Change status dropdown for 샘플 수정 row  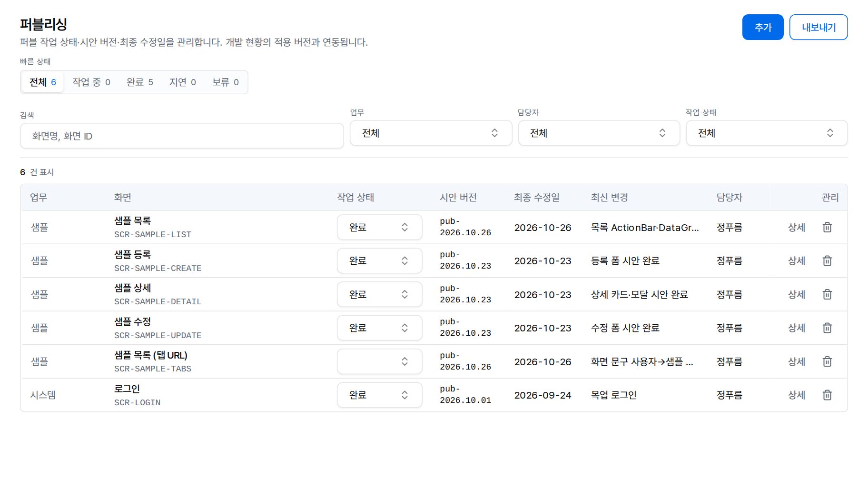[x=379, y=328]
